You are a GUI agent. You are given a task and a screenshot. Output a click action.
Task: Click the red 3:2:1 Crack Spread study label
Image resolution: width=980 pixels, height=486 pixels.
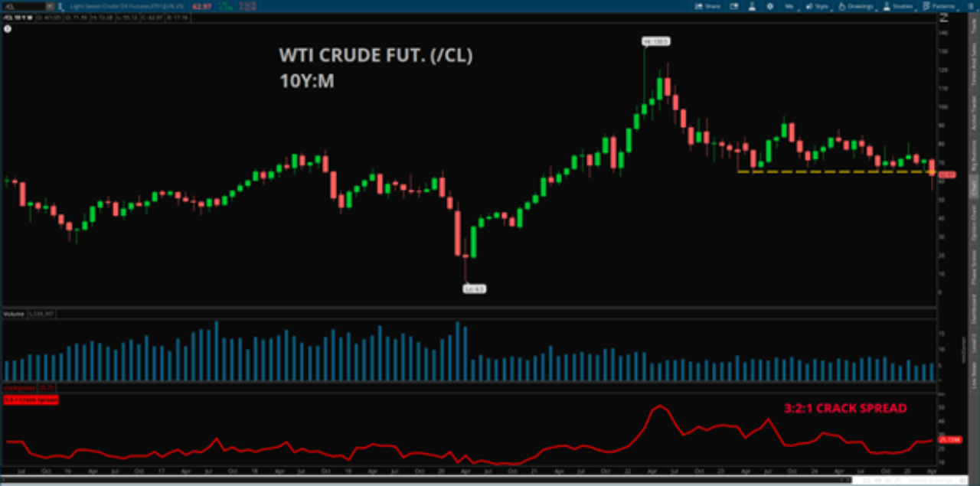[31, 400]
